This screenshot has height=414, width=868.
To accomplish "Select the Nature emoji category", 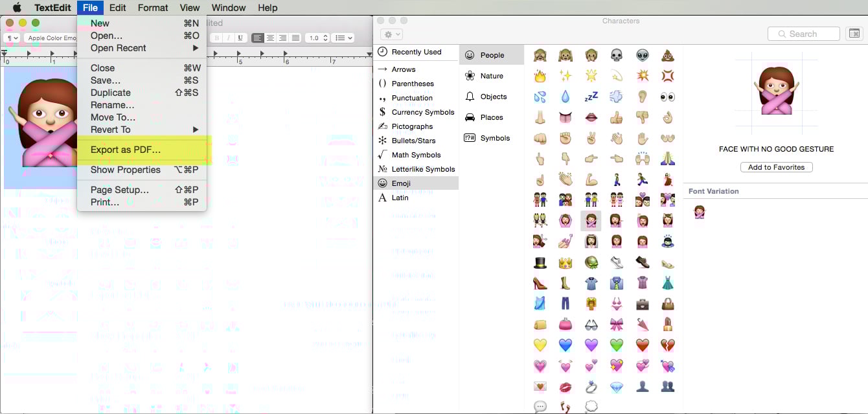I will 492,76.
